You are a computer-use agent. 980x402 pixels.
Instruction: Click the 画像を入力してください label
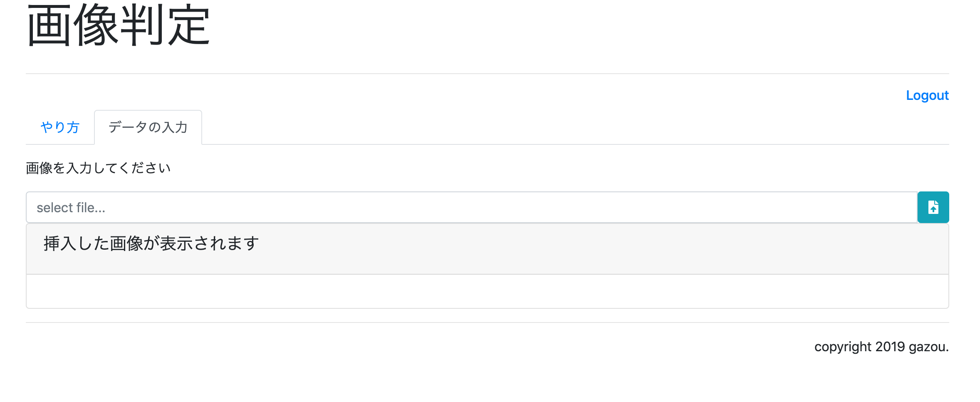click(x=98, y=168)
